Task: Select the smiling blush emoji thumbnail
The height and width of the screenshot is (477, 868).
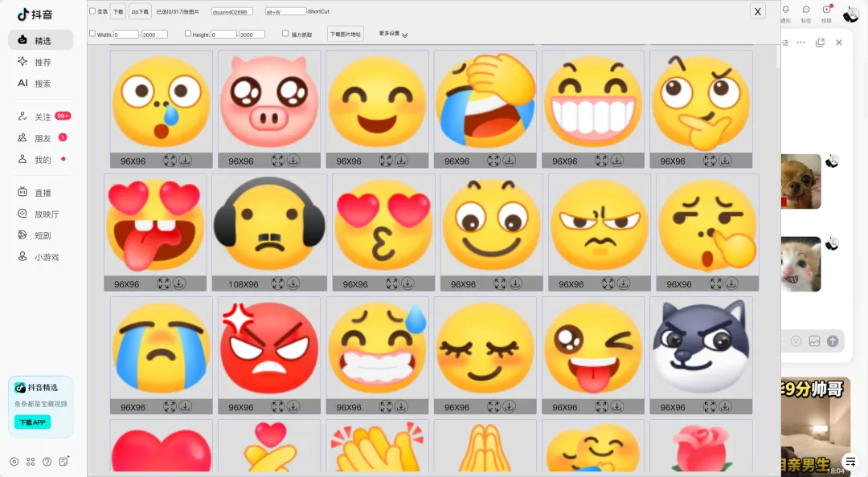Action: click(x=377, y=102)
